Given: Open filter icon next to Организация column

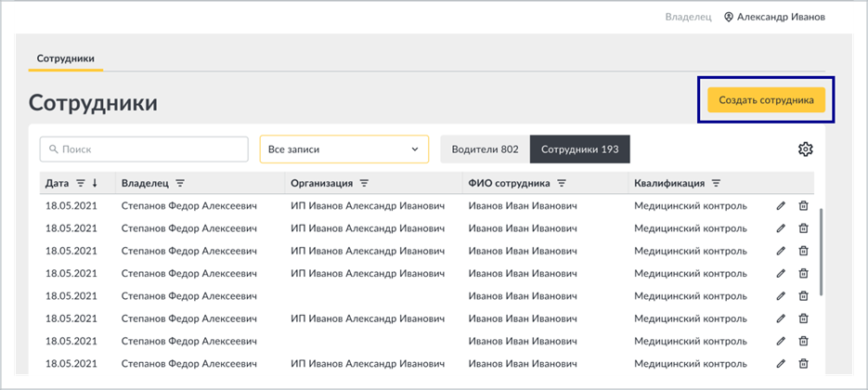Looking at the screenshot, I should pyautogui.click(x=364, y=183).
